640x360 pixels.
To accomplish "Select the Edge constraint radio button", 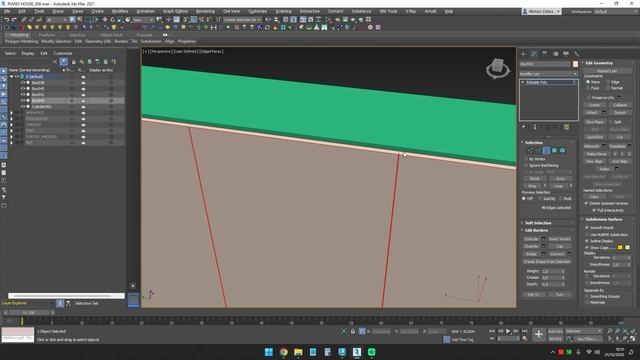I will 608,82.
